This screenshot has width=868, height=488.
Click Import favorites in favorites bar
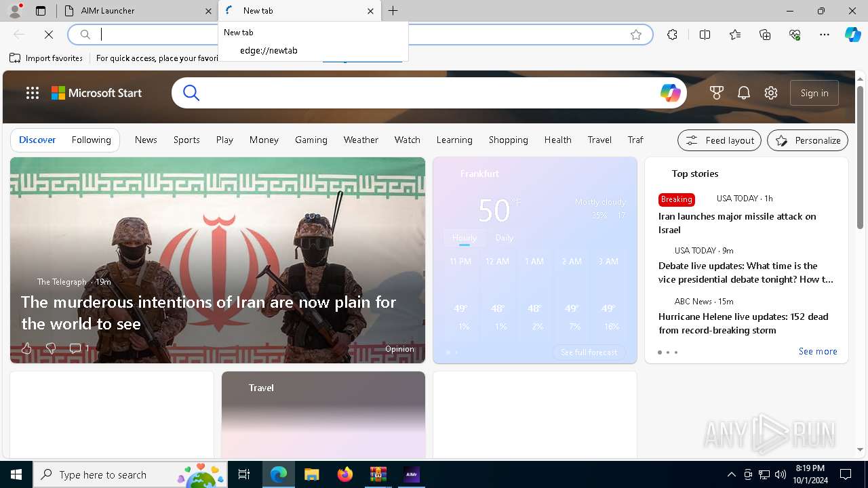[x=46, y=58]
